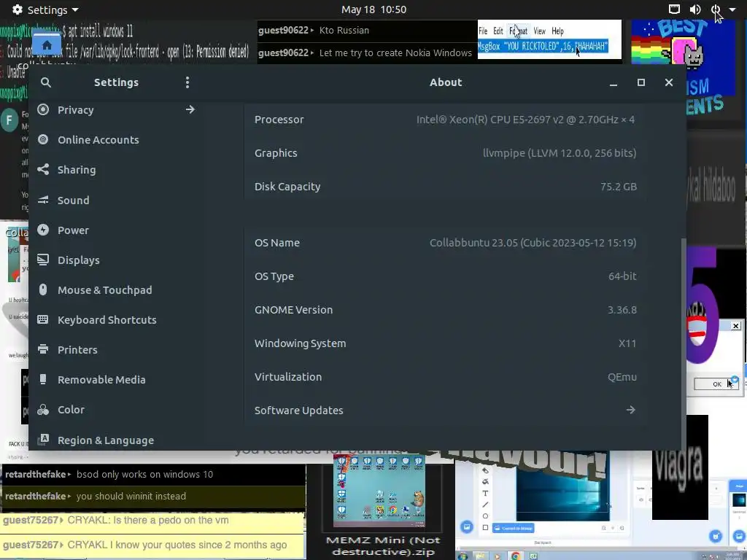The image size is (747, 560).
Task: Open Sound settings label
Action: [x=74, y=201]
